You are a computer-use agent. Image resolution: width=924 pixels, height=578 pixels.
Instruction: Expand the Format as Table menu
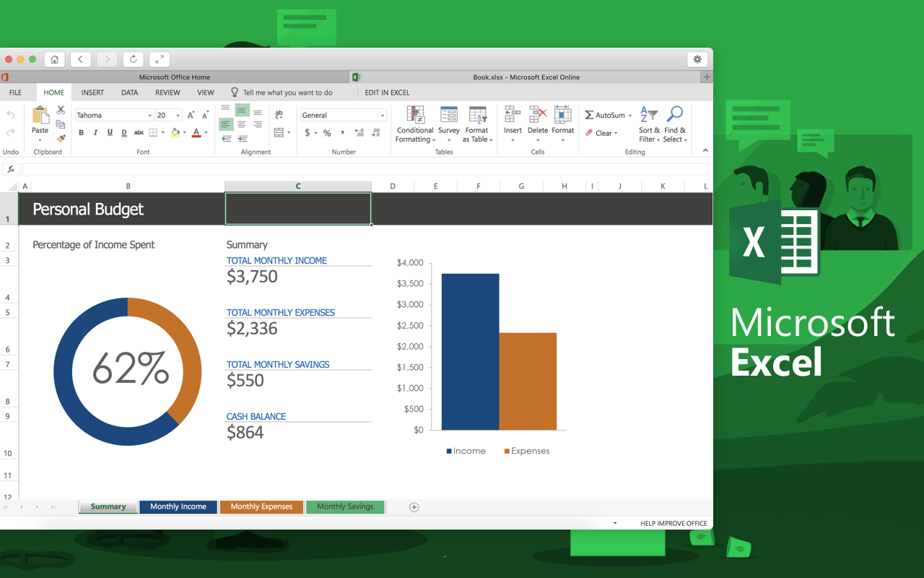click(478, 124)
